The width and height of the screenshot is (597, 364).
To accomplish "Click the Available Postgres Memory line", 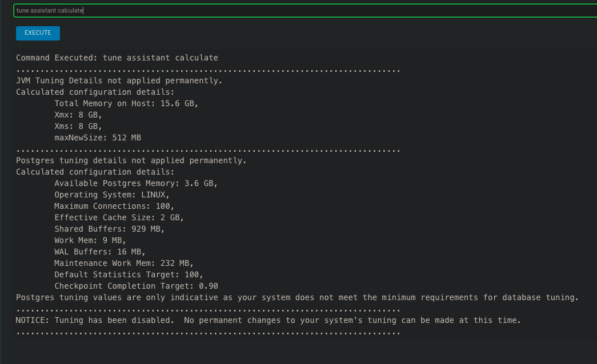I will [136, 183].
